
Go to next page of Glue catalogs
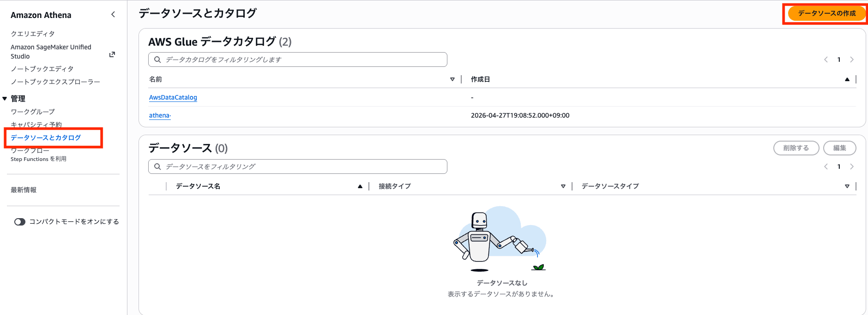pyautogui.click(x=852, y=59)
